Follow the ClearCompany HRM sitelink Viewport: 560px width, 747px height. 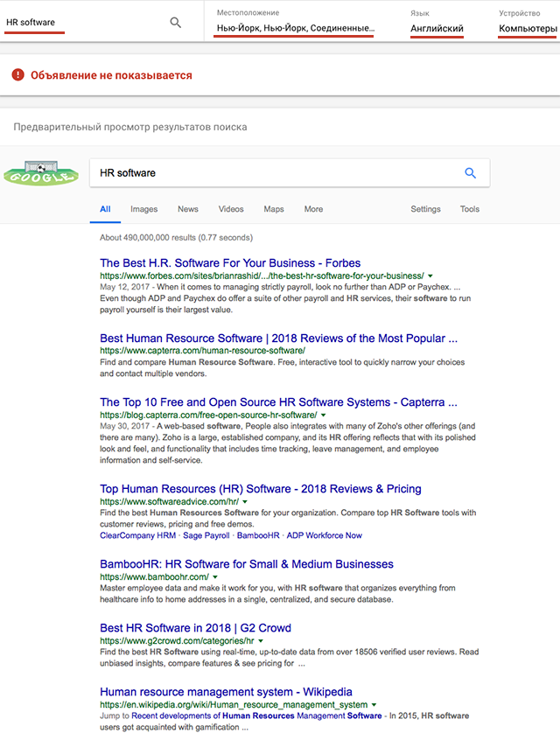click(x=137, y=535)
